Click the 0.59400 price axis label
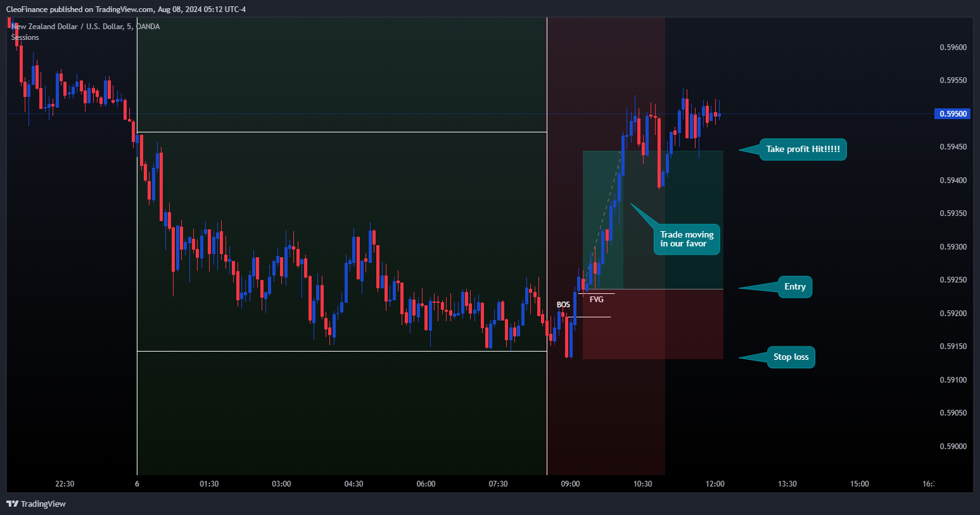 click(953, 181)
